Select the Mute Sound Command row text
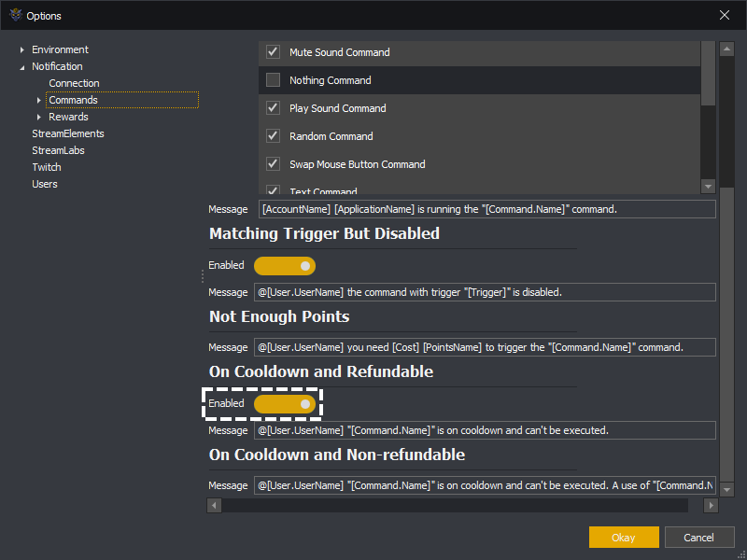The height and width of the screenshot is (560, 747). 339,52
